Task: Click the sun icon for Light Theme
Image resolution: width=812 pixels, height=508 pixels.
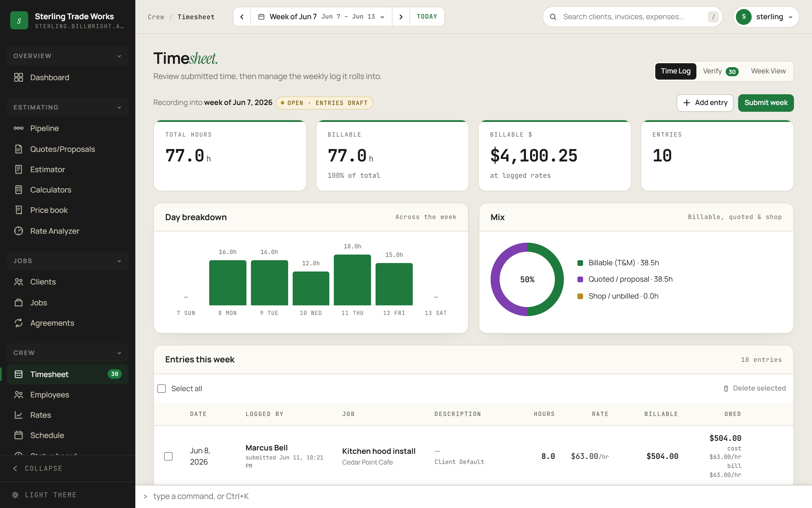Action: (x=15, y=495)
